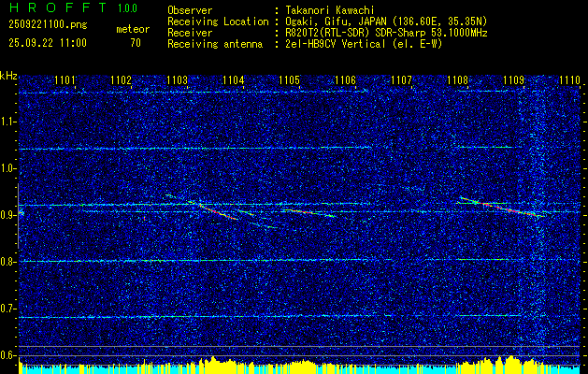The image size is (588, 374).
Task: Click frequency axis label 0.8
Action: click(8, 262)
